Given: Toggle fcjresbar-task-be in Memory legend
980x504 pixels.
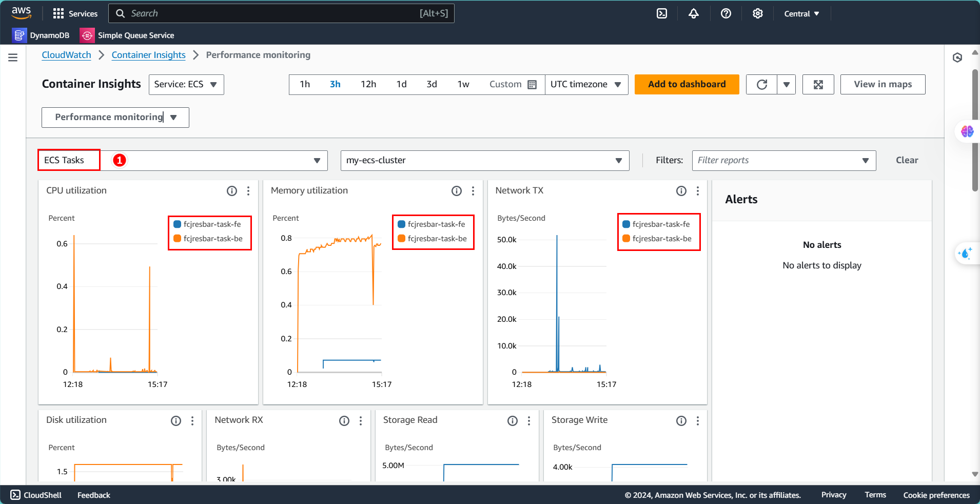Looking at the screenshot, I should tap(432, 239).
